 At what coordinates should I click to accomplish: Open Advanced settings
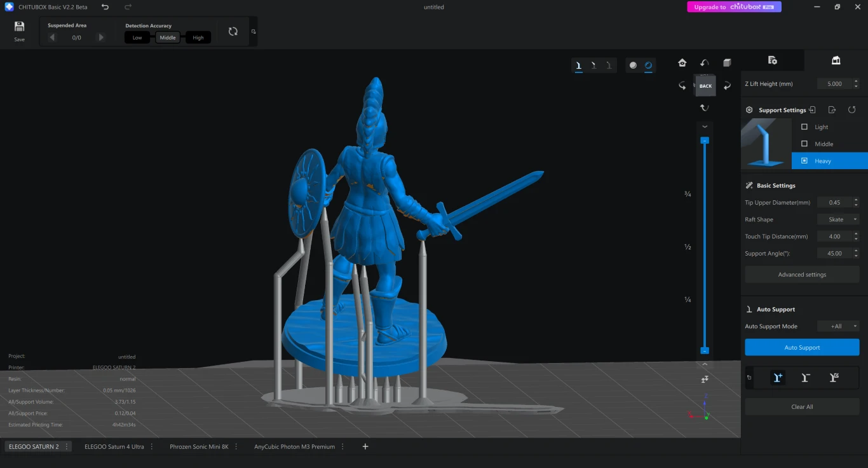click(802, 274)
